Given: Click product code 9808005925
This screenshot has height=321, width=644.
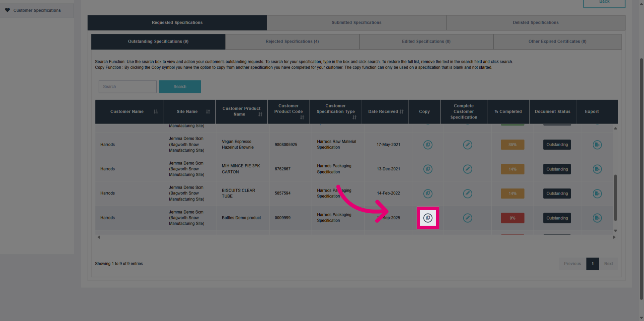Looking at the screenshot, I should click(x=286, y=145).
